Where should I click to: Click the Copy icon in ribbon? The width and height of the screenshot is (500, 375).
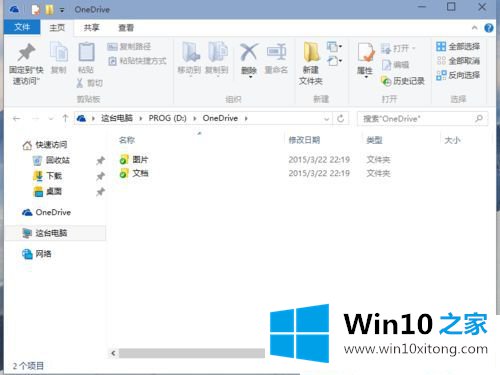(x=59, y=52)
